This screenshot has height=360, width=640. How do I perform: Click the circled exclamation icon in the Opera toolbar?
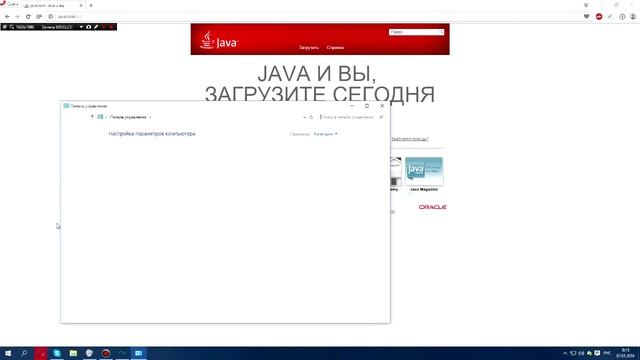coord(622,17)
